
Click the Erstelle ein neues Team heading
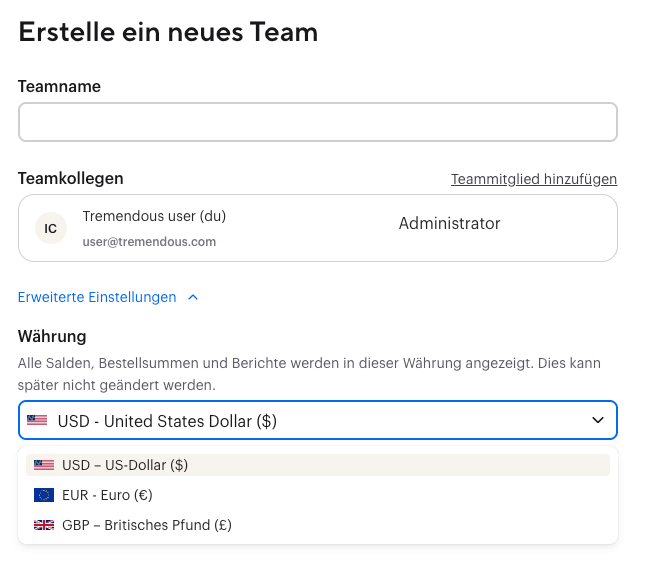168,32
